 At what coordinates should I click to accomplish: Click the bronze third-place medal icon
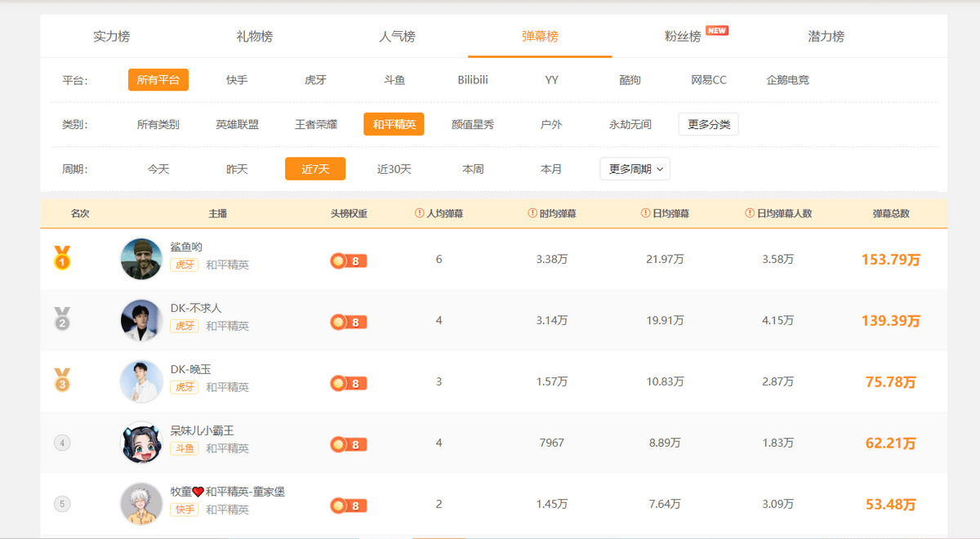click(62, 381)
